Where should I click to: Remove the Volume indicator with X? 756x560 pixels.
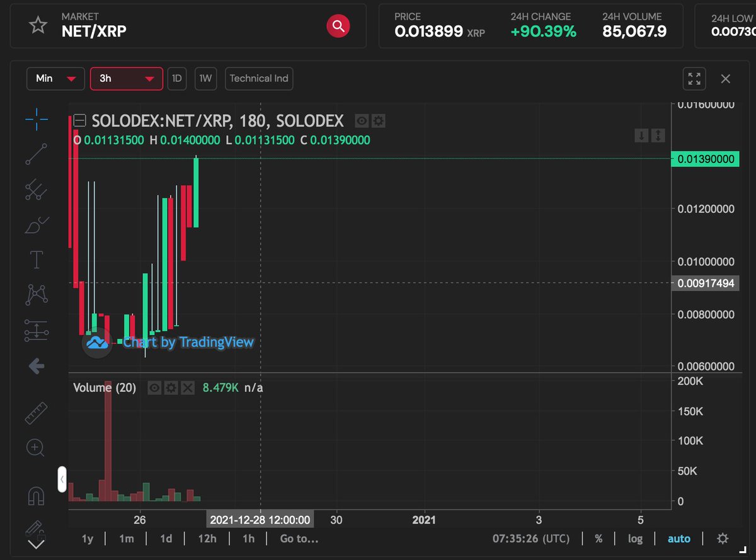pyautogui.click(x=187, y=388)
